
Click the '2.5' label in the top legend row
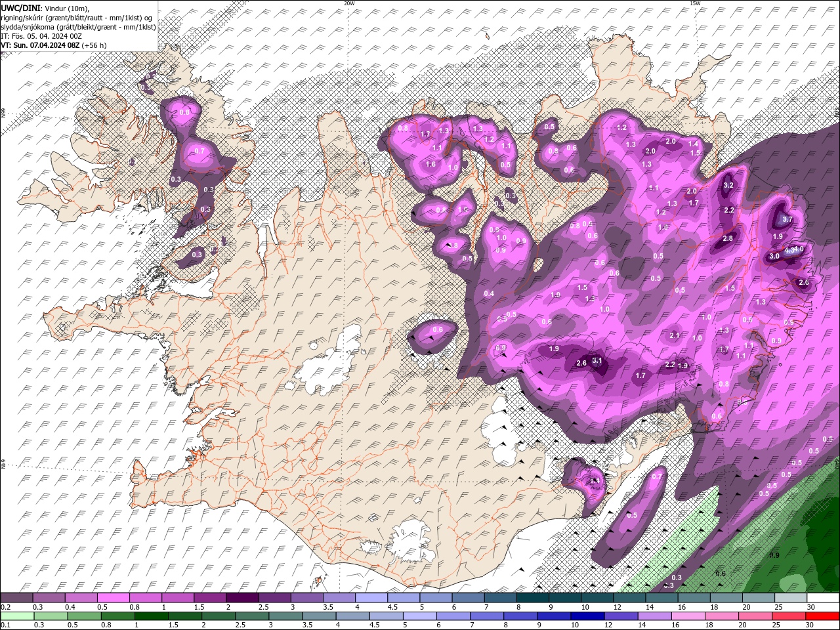pos(263,607)
